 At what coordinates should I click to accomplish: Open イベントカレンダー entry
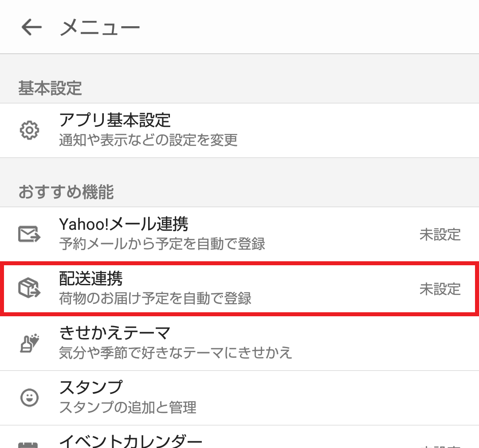tap(131, 440)
